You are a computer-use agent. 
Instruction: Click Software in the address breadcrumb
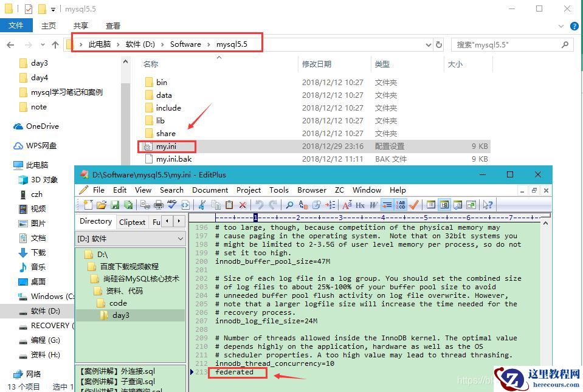[x=185, y=44]
